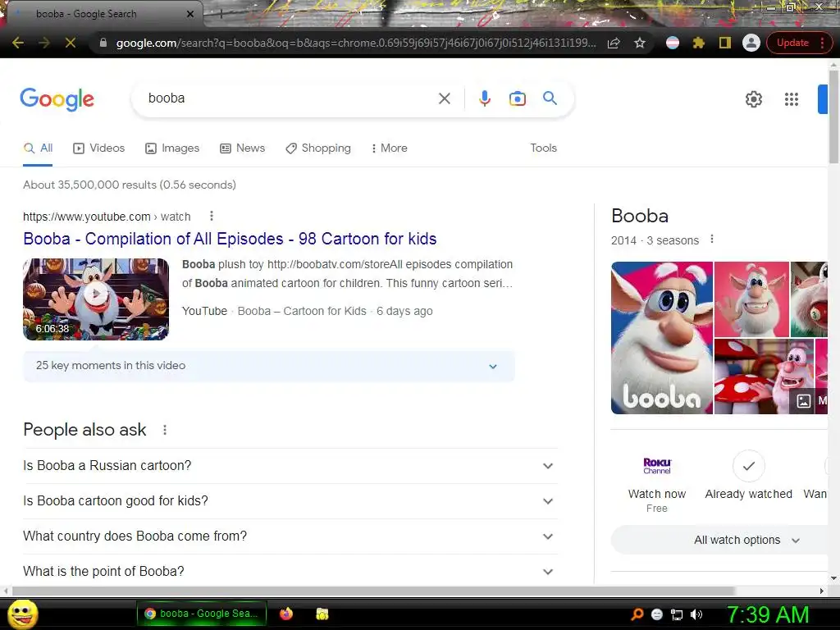Click the lock icon in address bar

[103, 43]
